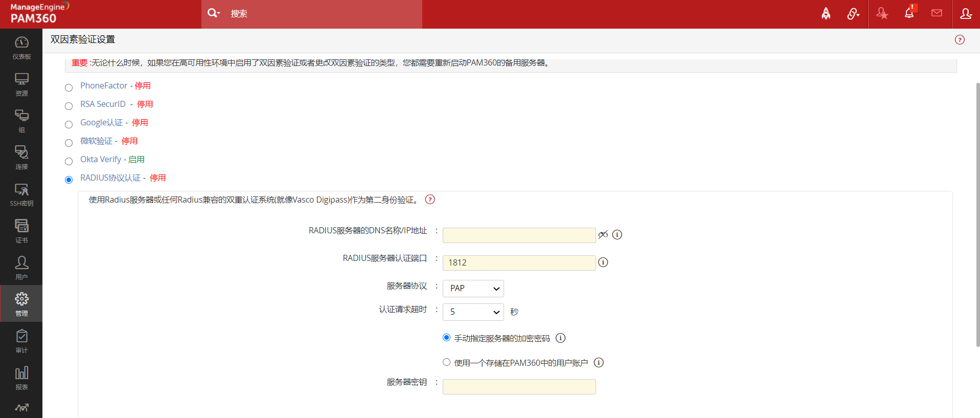Go to 资源 in the sidebar
This screenshot has width=980, height=418.
pos(21,84)
